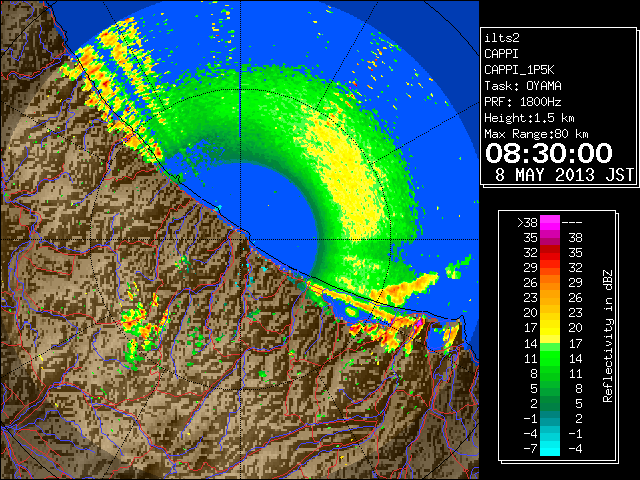Click the large "08:30:00" timestamp
The width and height of the screenshot is (640, 480).
(x=549, y=153)
